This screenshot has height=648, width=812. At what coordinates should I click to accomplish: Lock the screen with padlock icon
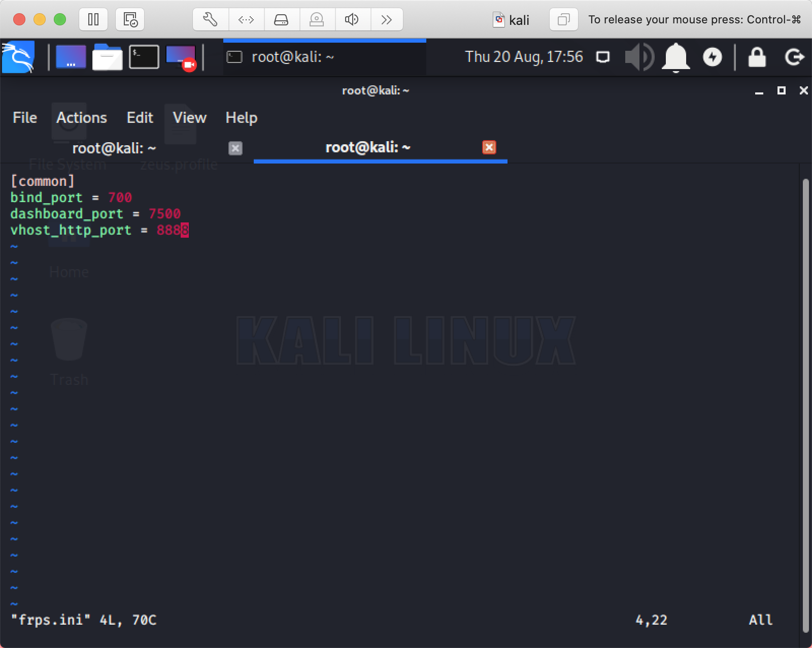757,57
